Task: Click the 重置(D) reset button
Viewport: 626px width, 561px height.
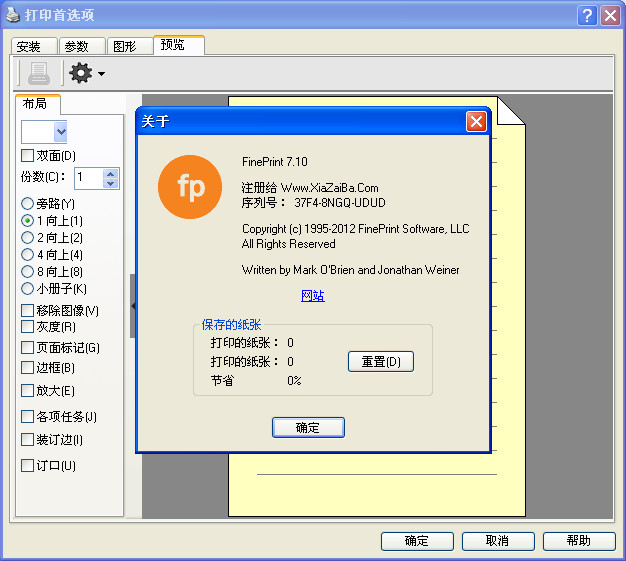Action: point(381,362)
